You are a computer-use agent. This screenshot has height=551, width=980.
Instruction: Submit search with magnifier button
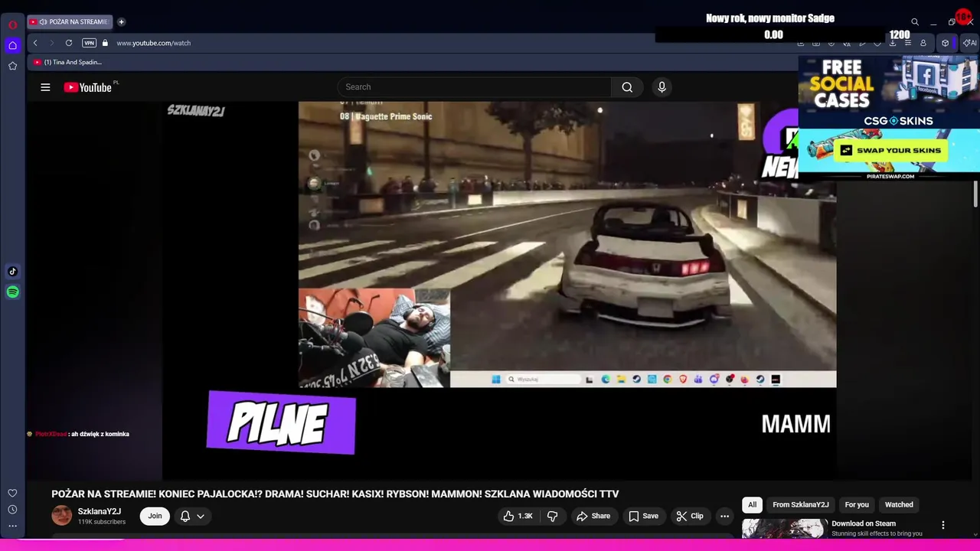pyautogui.click(x=627, y=87)
